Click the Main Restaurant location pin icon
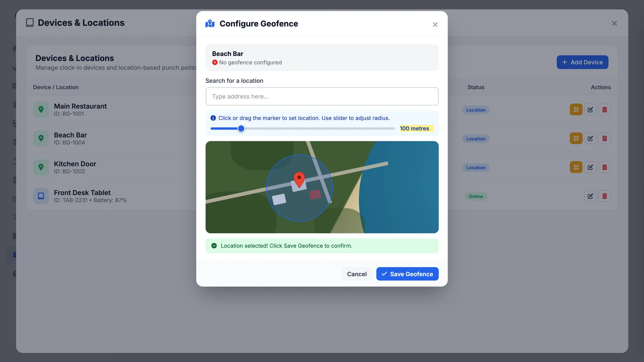This screenshot has height=362, width=644. tap(41, 109)
